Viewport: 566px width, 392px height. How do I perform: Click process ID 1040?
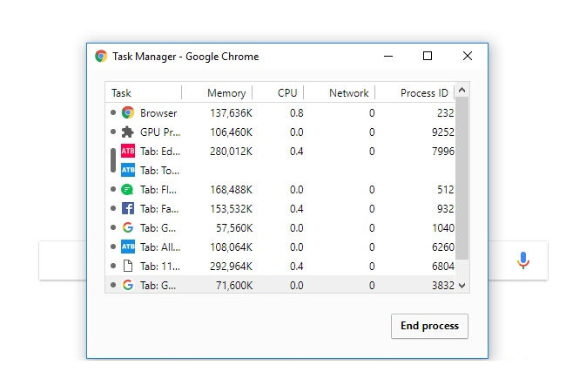pos(443,227)
